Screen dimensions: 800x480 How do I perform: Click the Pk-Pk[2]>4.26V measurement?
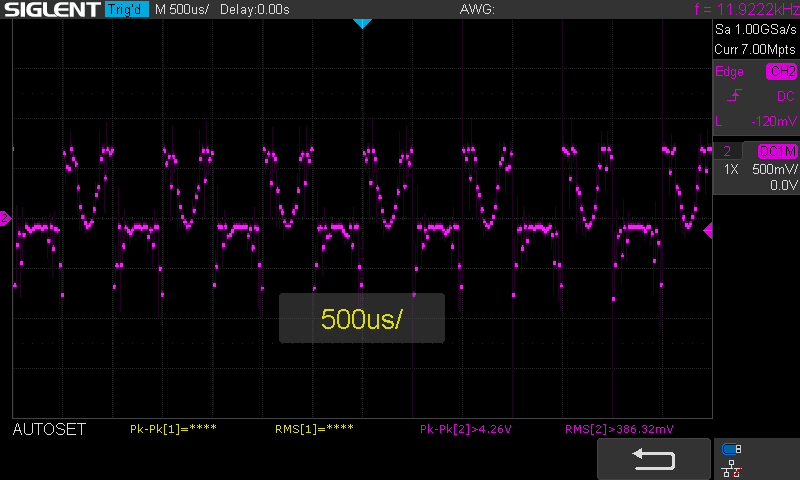point(466,429)
